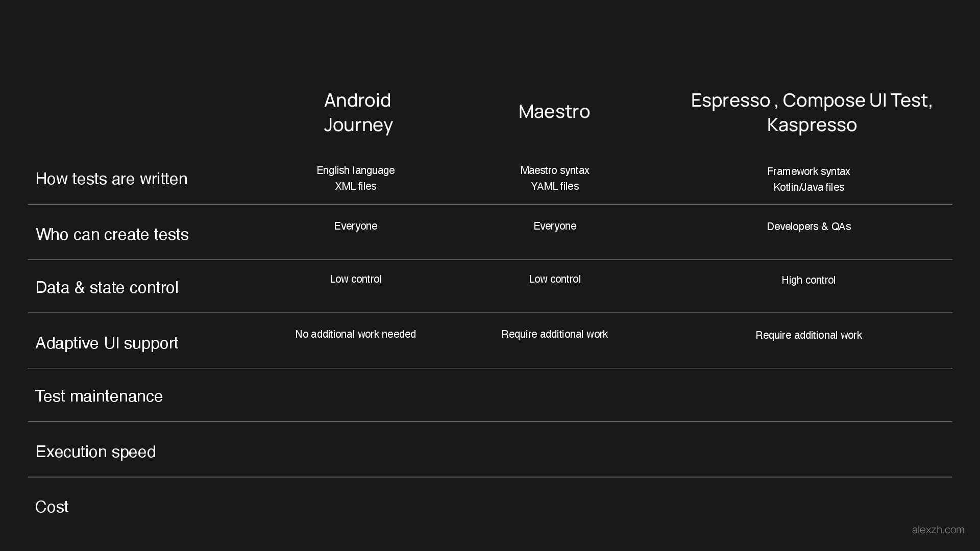Select the 'High control' cell text

pyautogui.click(x=808, y=280)
